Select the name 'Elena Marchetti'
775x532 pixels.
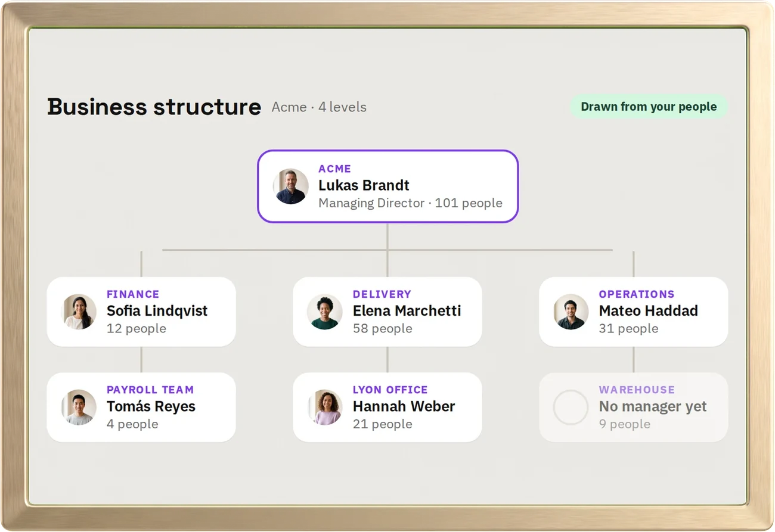pos(407,311)
